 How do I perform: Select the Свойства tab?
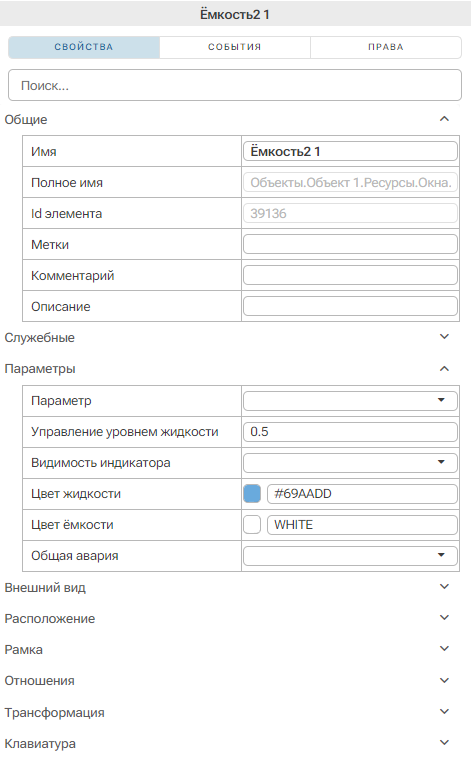(x=84, y=47)
